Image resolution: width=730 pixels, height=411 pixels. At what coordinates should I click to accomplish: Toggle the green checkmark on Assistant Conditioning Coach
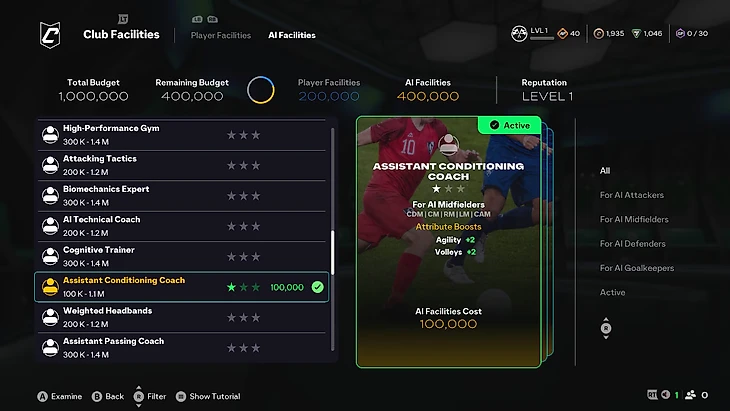[x=318, y=287]
